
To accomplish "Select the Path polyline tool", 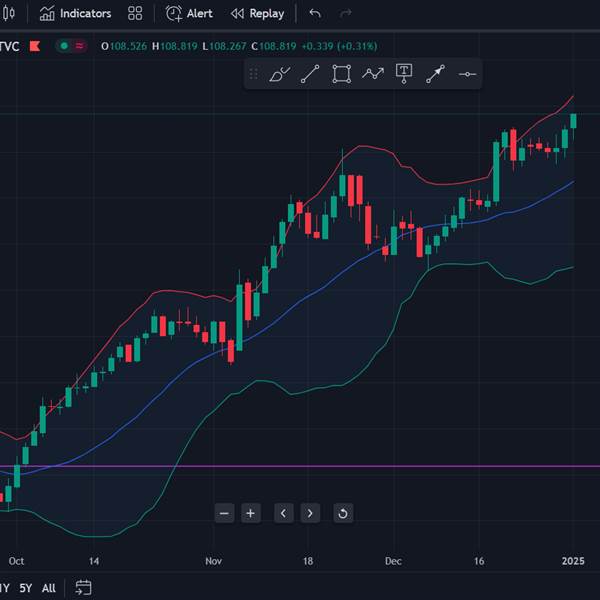I will [373, 73].
